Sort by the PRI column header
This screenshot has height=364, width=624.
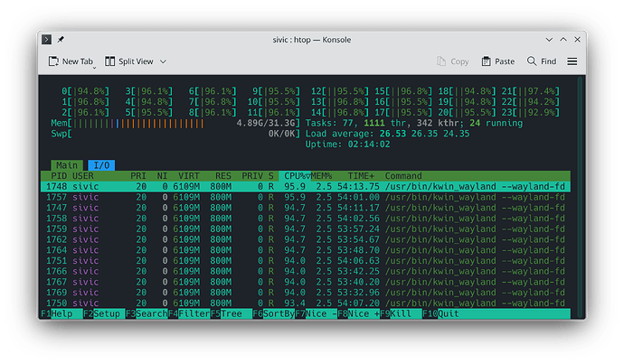click(138, 175)
